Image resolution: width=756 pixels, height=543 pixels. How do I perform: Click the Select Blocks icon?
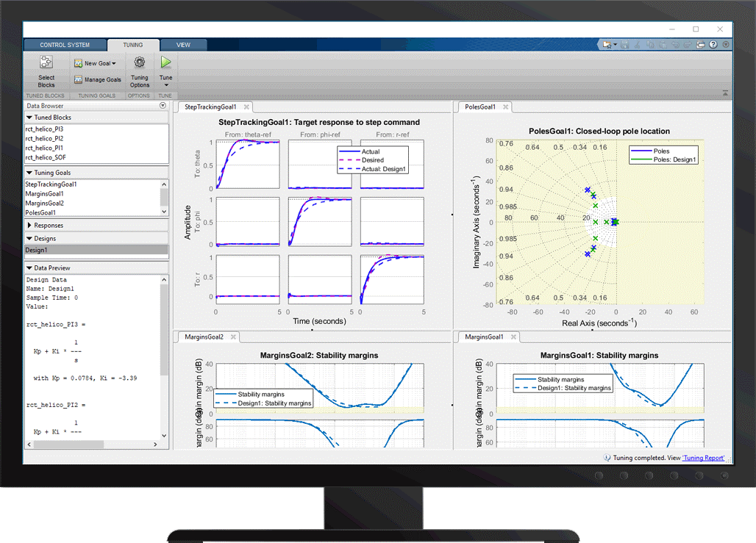click(x=46, y=64)
